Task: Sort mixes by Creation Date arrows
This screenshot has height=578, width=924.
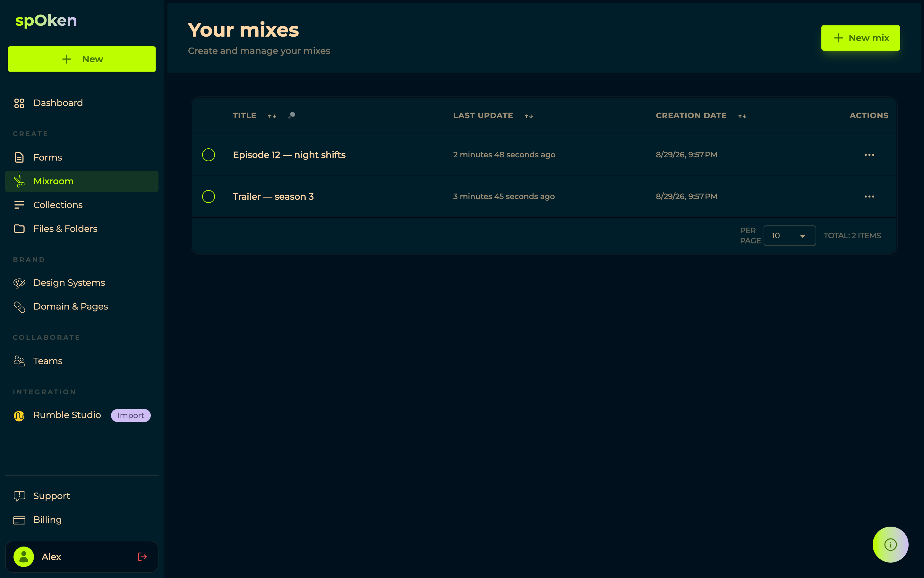Action: pyautogui.click(x=742, y=116)
